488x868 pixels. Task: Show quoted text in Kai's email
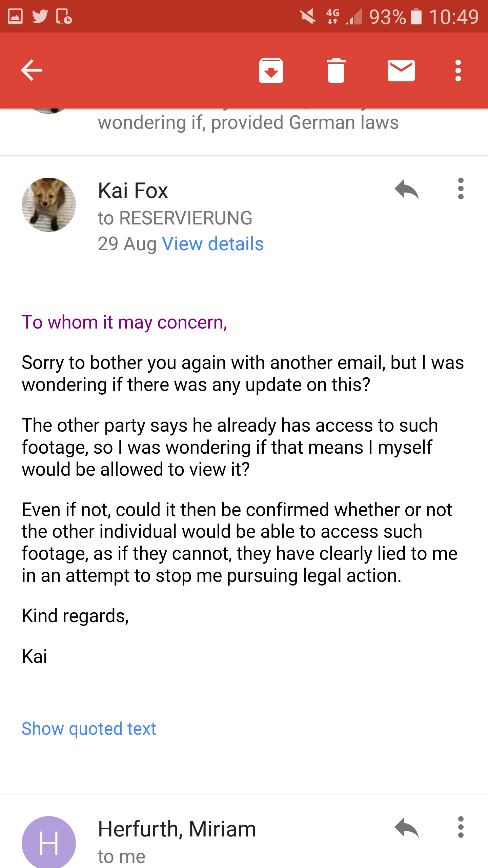point(89,729)
